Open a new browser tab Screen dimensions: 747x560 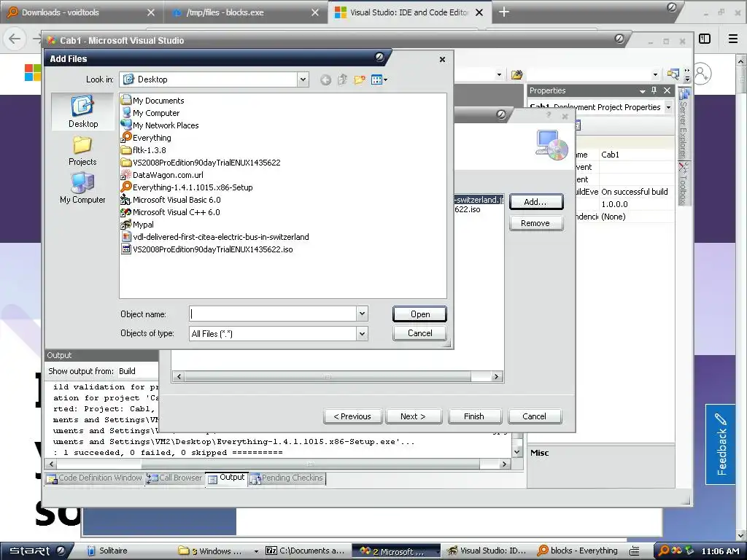coord(504,12)
